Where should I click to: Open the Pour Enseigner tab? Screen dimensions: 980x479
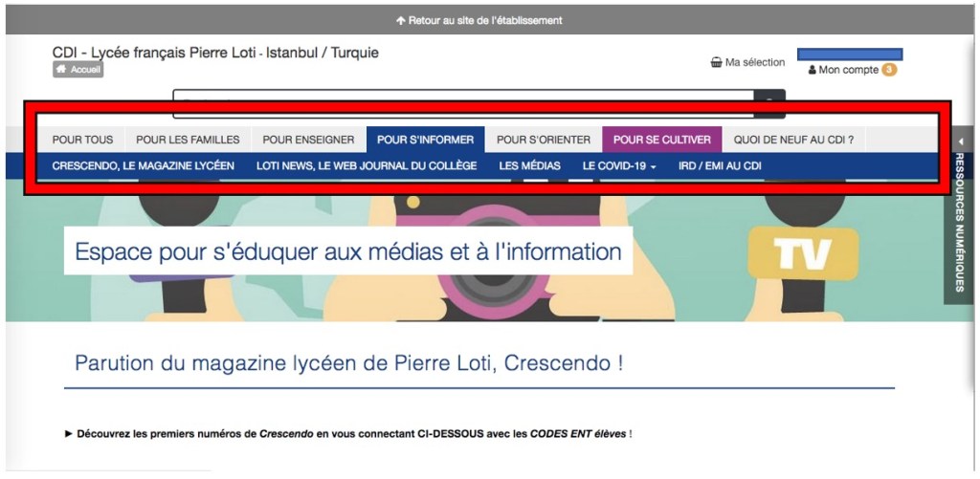[308, 140]
